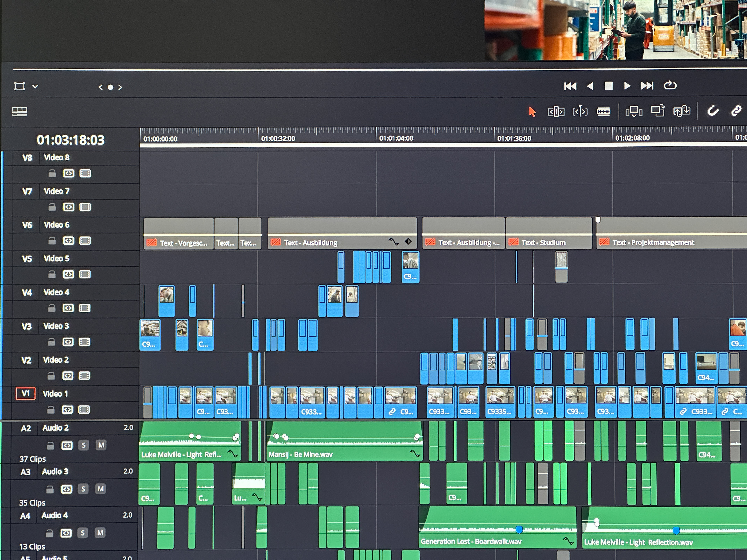Go to previous marker chevron in viewer
Screen dimensions: 747x560
click(100, 87)
